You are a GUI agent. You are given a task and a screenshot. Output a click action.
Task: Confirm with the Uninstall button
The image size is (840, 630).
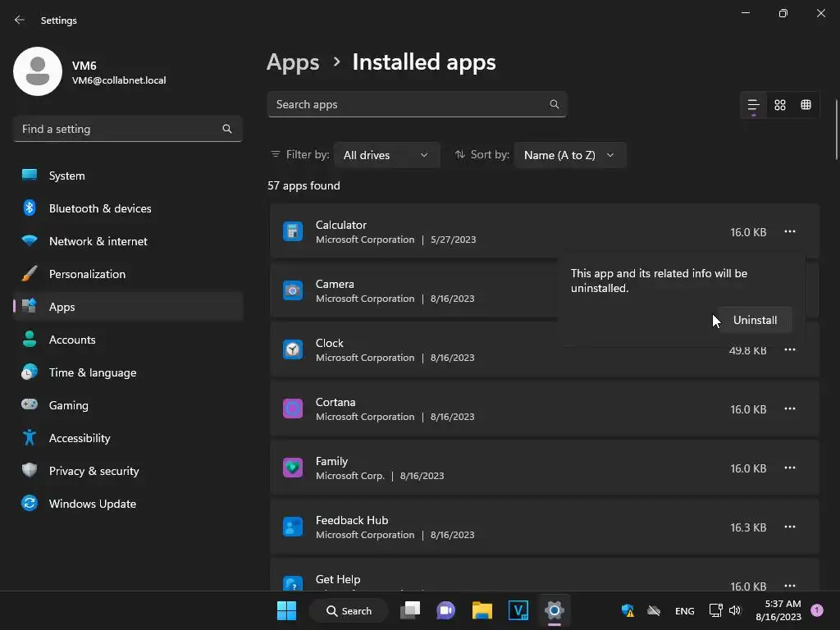pos(755,320)
